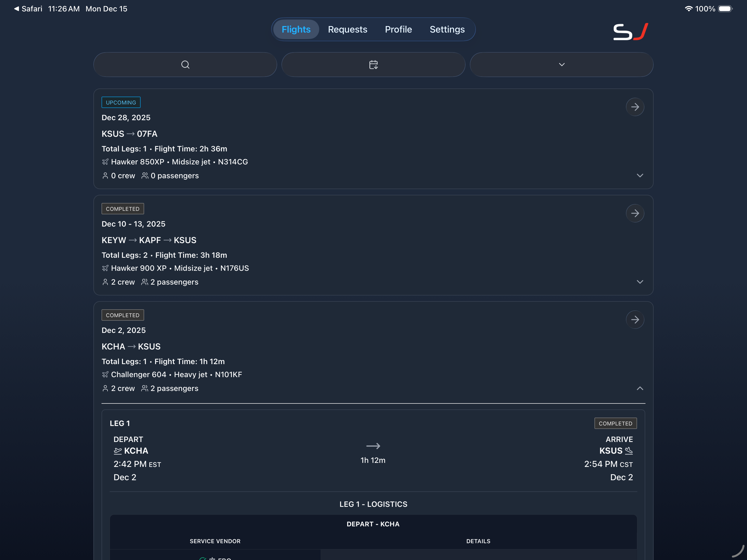This screenshot has height=560, width=747.
Task: Expand the Dec 28 KSUS to 07FA flight card
Action: [x=640, y=176]
